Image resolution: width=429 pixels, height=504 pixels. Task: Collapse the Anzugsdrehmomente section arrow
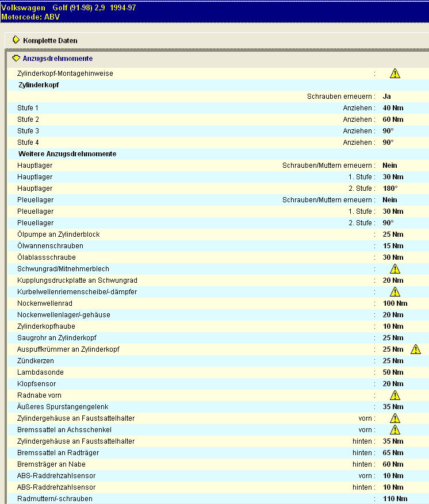click(x=16, y=59)
